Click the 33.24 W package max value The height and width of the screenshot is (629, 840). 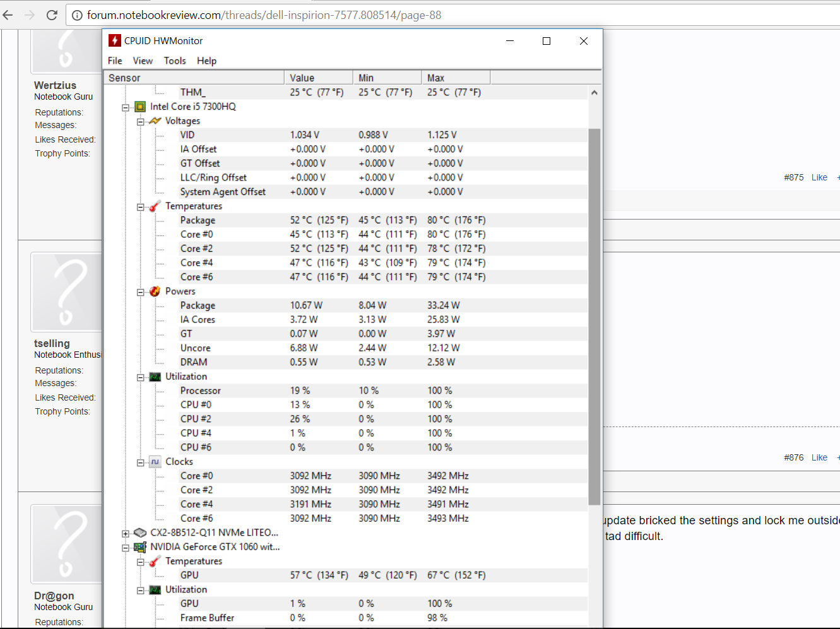coord(444,305)
